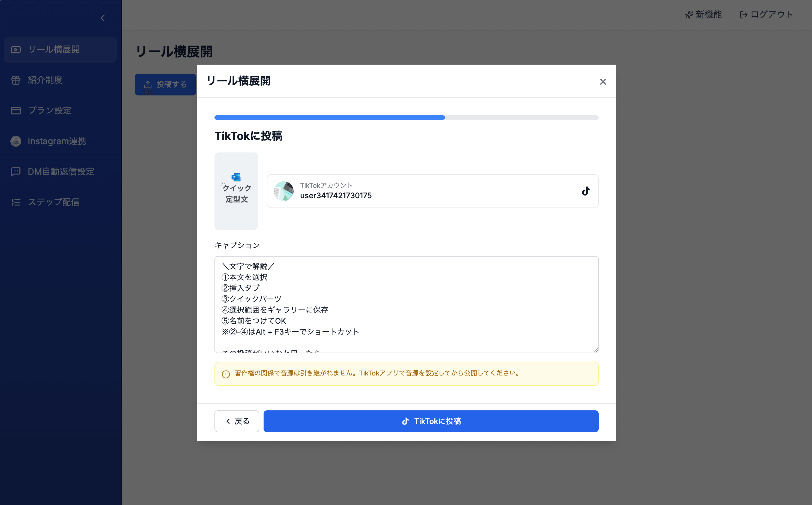This screenshot has width=812, height=505.
Task: Open 紹介制度 menu item
Action: 60,80
